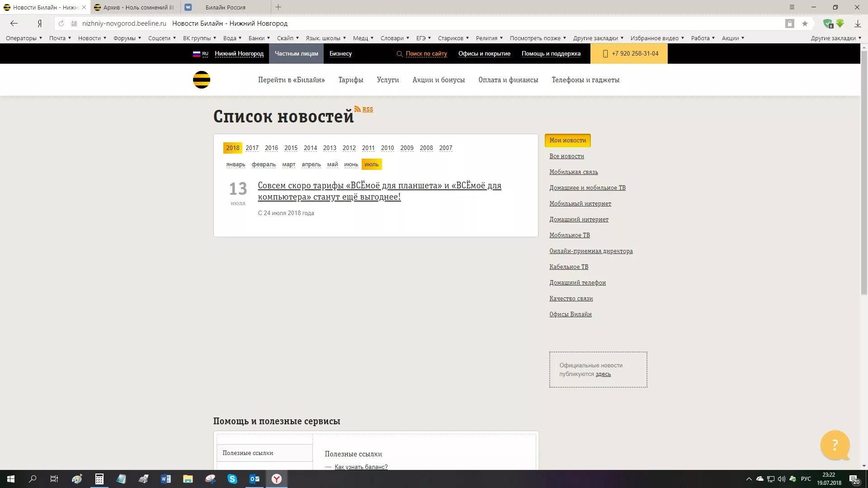
Task: Select the Частным лицам section tab
Action: click(x=296, y=54)
